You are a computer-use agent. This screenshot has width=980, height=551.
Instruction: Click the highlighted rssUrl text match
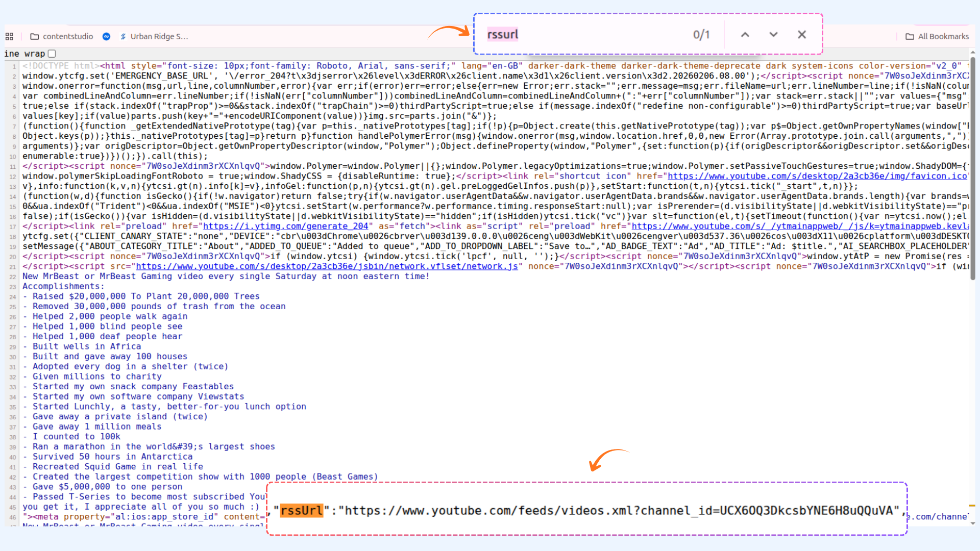302,510
